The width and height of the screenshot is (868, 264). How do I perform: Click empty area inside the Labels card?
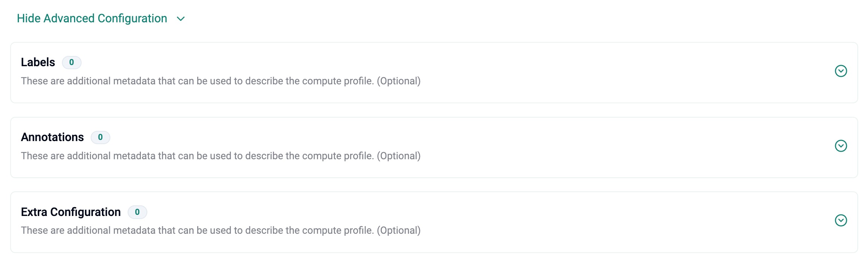604,72
